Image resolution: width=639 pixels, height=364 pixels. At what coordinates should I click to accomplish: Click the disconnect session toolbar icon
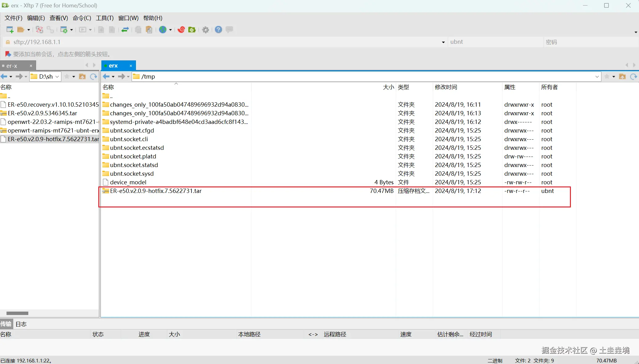[x=39, y=30]
